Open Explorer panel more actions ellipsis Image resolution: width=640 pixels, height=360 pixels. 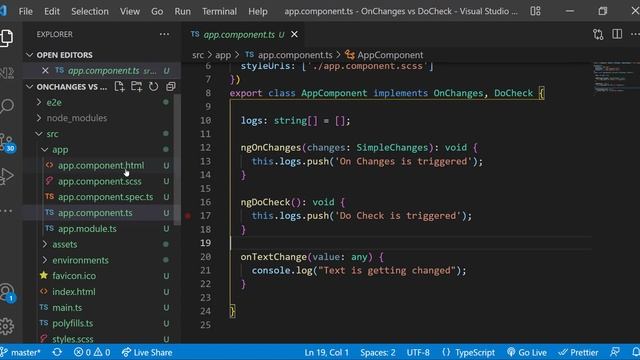(x=164, y=34)
